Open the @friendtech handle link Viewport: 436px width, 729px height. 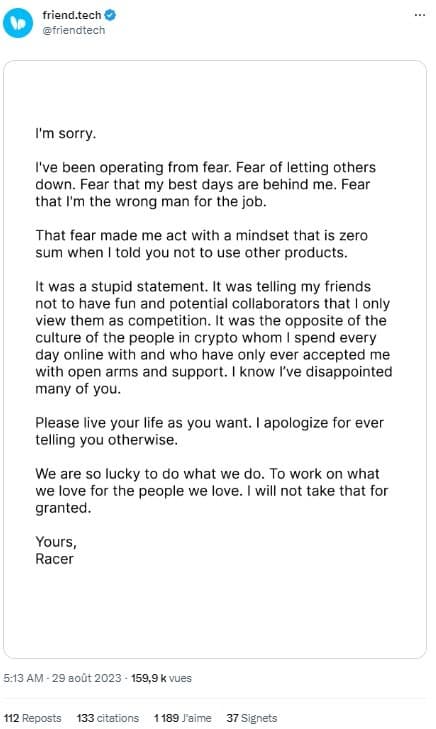point(73,30)
